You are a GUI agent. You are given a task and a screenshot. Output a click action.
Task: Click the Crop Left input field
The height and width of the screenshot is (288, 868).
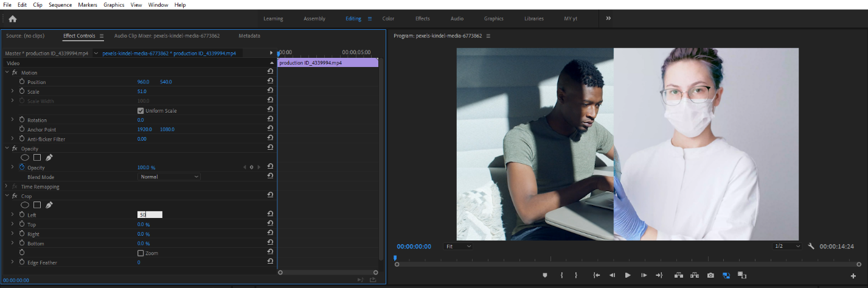click(x=150, y=214)
